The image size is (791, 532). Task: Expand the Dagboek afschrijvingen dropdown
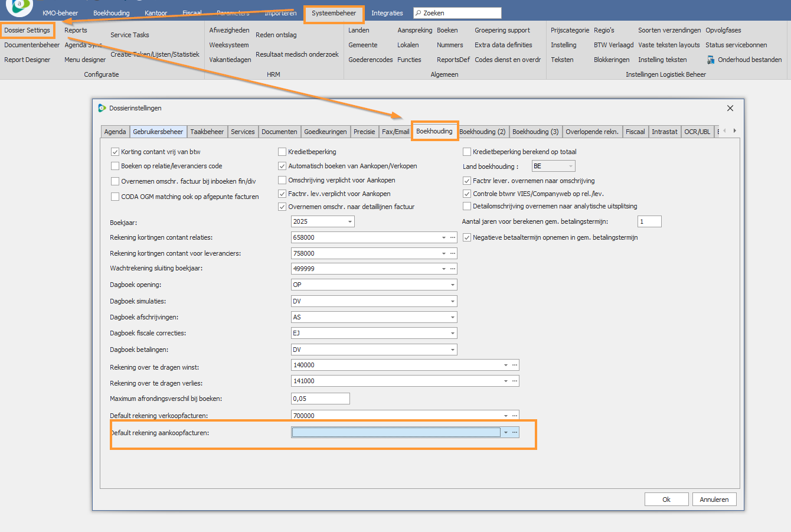click(x=453, y=318)
